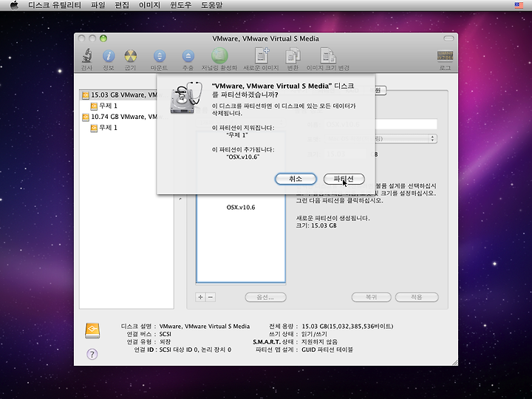Screen dimensions: 532x399
Task: Click the help question mark button
Action: tap(92, 354)
